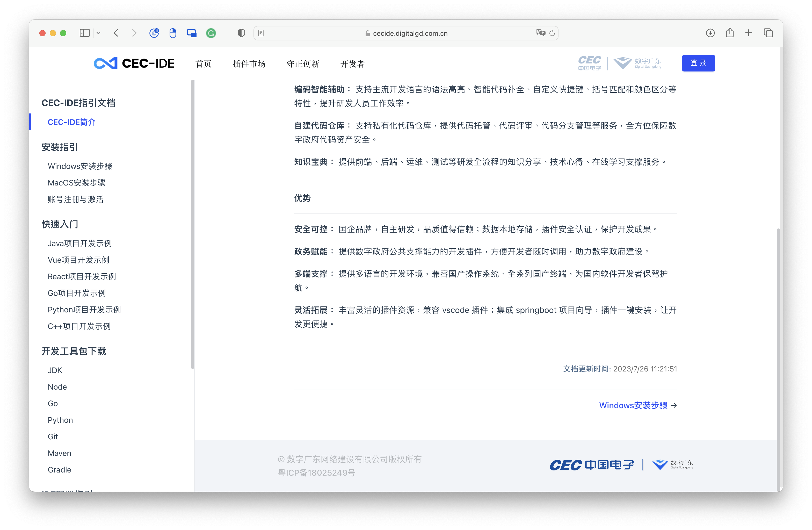
Task: Click the forward navigation arrow
Action: 134,33
